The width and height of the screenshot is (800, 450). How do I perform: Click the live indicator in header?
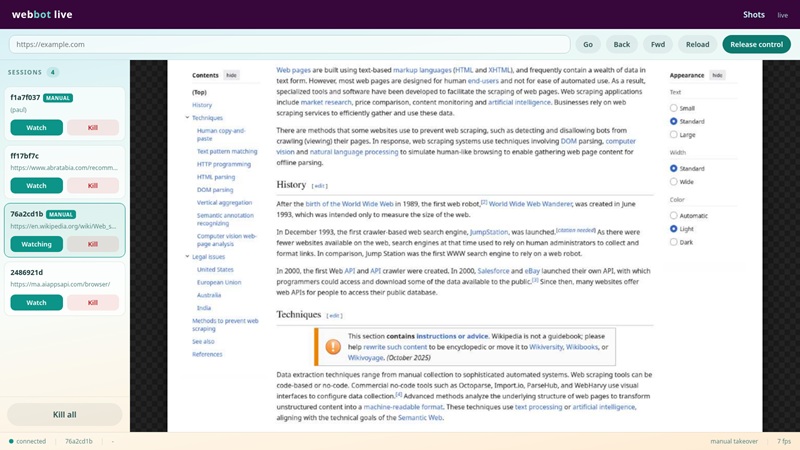783,15
